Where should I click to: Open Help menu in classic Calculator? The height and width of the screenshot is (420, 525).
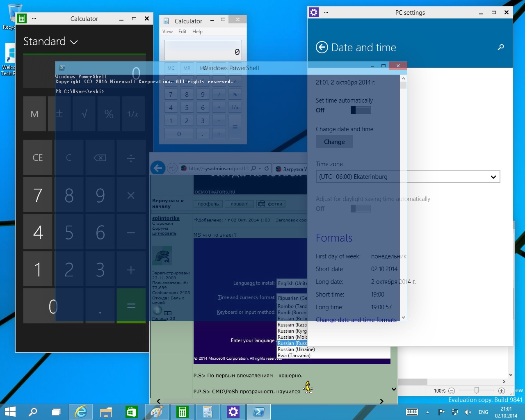pyautogui.click(x=197, y=32)
